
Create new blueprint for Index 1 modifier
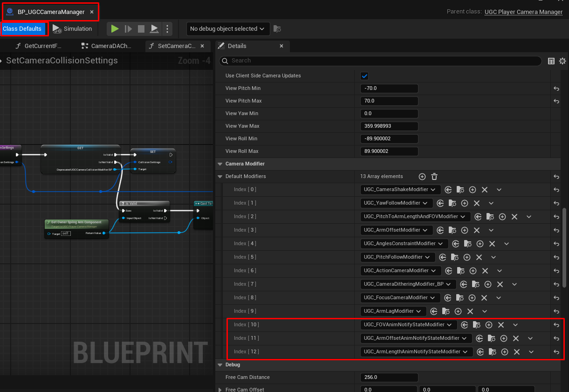pos(465,203)
